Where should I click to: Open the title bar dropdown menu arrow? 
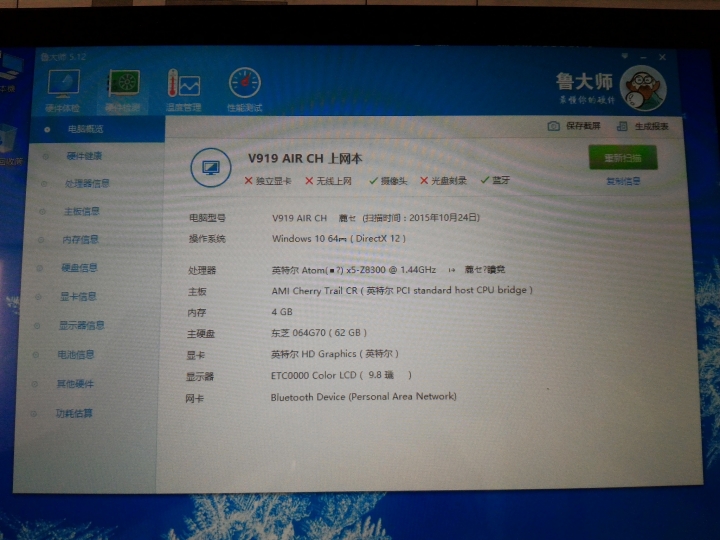(624, 56)
